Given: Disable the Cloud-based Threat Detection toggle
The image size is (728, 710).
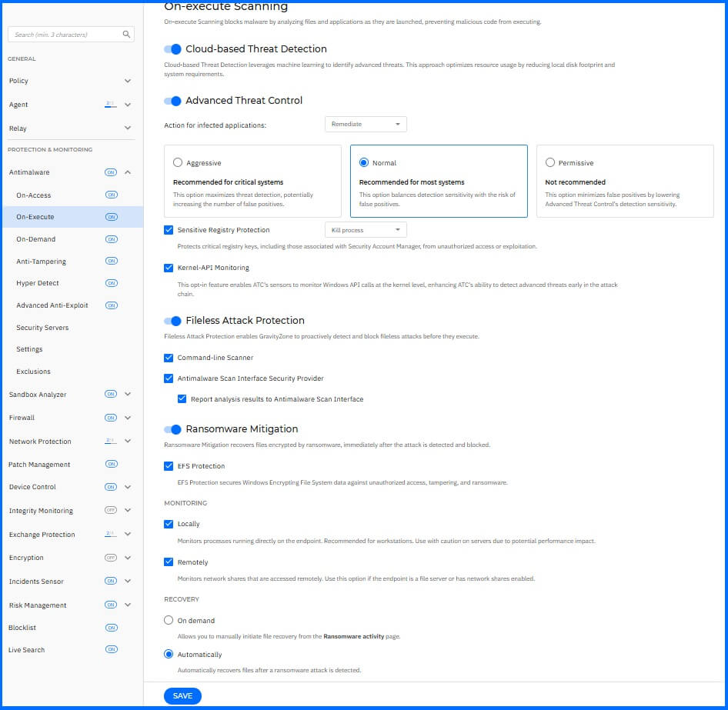Looking at the screenshot, I should tap(171, 48).
